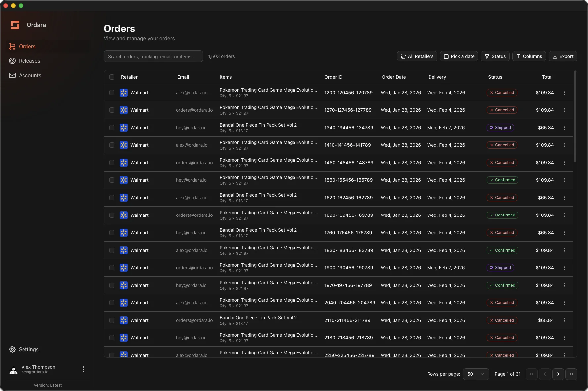Click Walmart icon in order 1900-190456-190789 row
Screen dimensions: 588x391
coord(124,268)
